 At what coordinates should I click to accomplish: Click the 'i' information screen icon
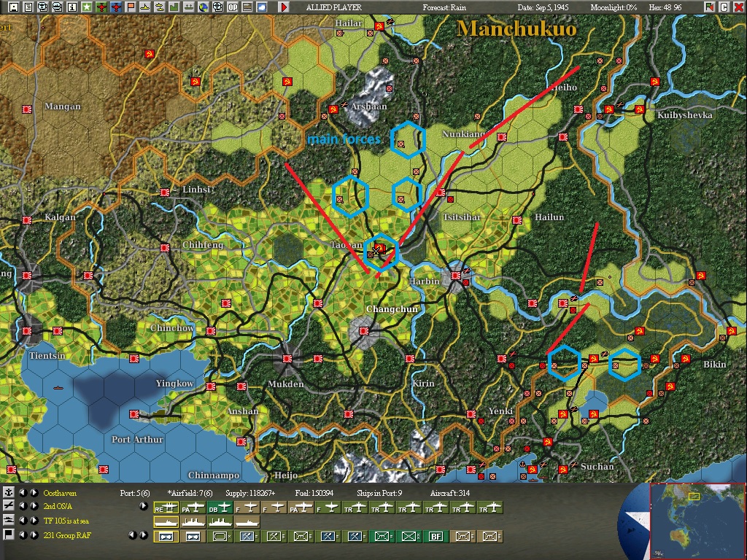coord(72,7)
